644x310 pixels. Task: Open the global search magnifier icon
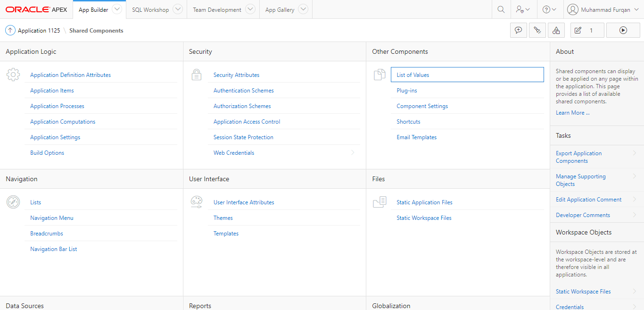click(501, 9)
